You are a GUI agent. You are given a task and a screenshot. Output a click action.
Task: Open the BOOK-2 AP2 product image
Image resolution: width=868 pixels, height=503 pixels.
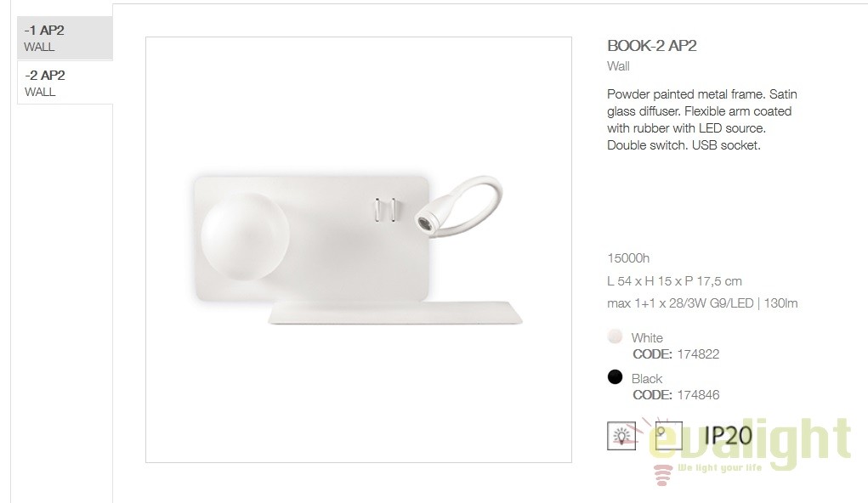click(x=359, y=250)
